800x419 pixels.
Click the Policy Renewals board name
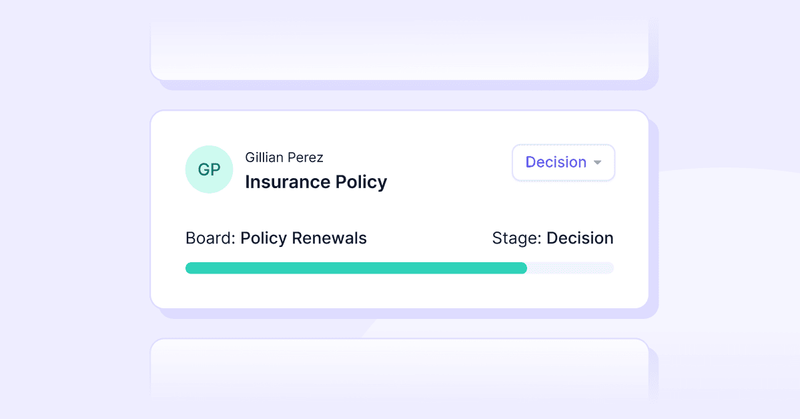point(304,238)
